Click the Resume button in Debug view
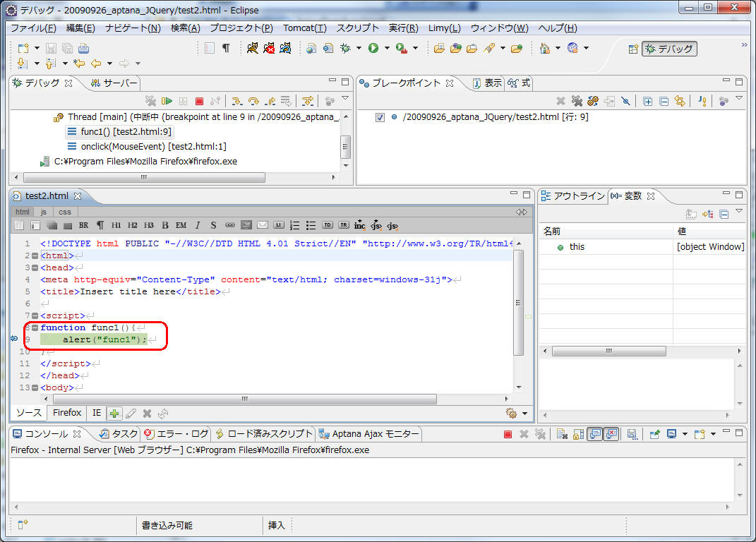756x542 pixels. (x=167, y=102)
